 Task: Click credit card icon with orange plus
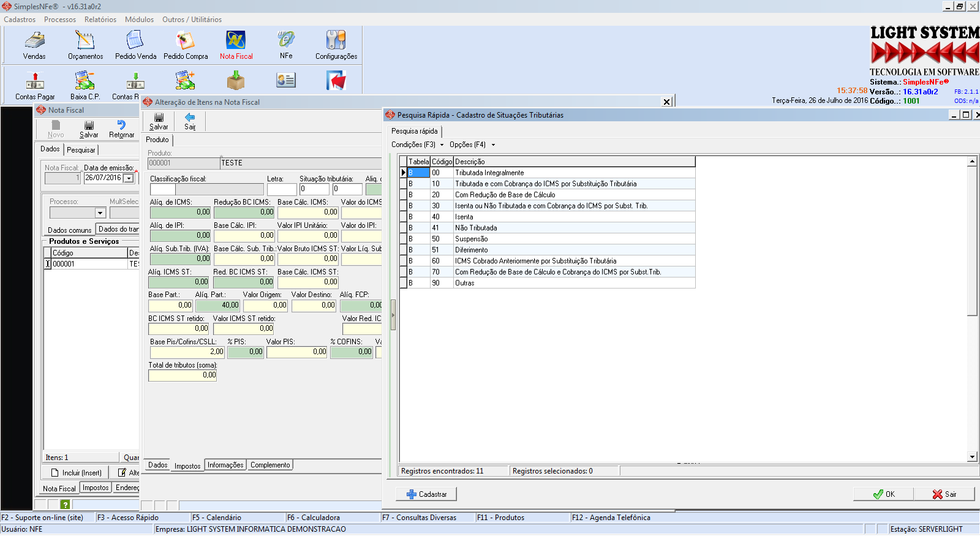coord(186,81)
